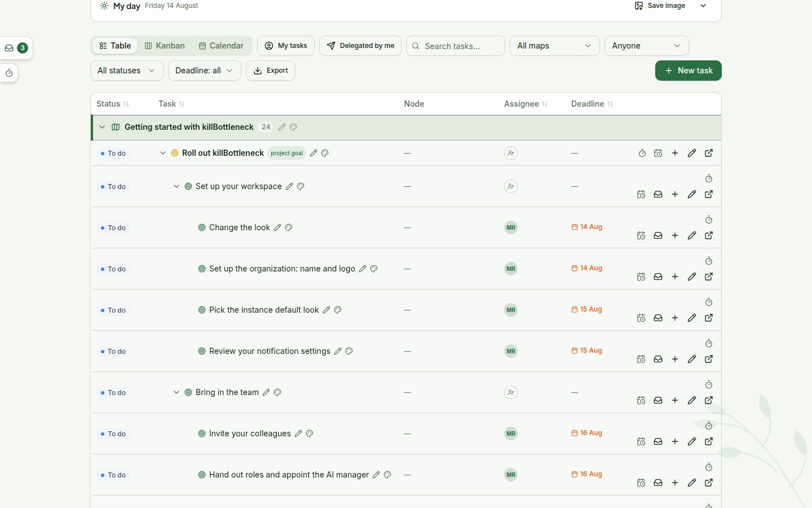Viewport: 812px width, 508px height.
Task: Collapse Bring in the team subtasks
Action: pos(176,392)
